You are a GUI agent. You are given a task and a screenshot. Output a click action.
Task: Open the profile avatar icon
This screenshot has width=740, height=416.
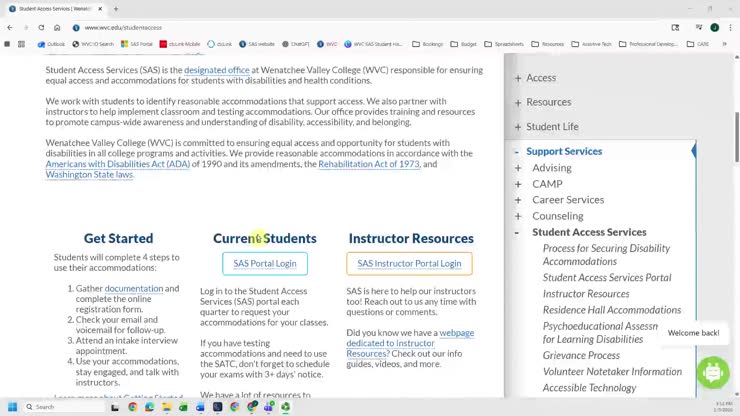click(715, 27)
